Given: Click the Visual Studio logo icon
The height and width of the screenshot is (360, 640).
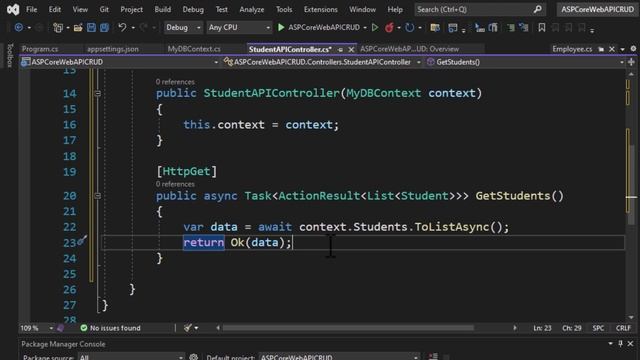Looking at the screenshot, I should (13, 9).
